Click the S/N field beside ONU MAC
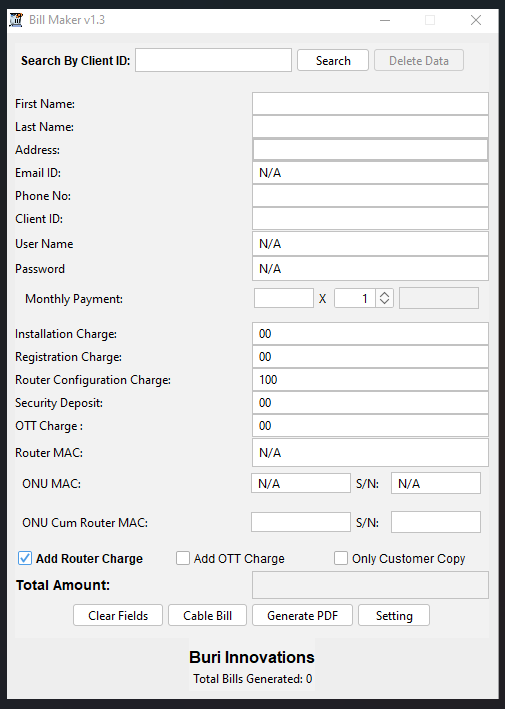This screenshot has height=709, width=505. click(436, 483)
